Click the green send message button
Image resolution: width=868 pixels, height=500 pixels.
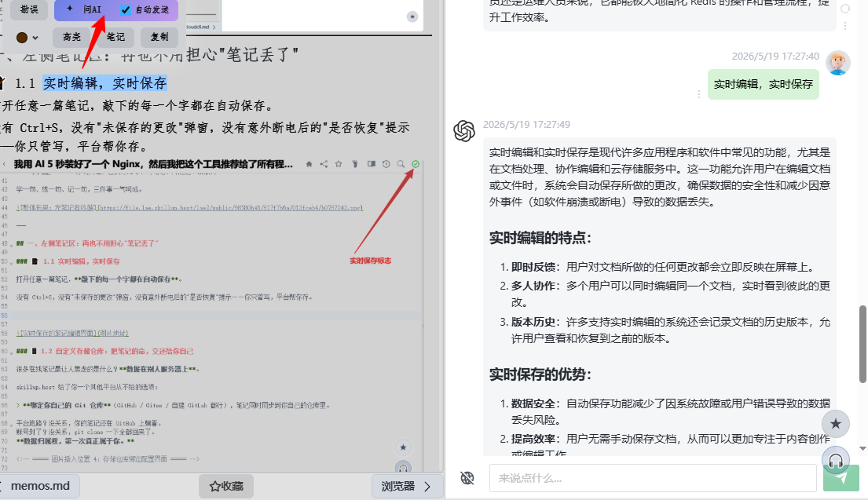tap(841, 478)
